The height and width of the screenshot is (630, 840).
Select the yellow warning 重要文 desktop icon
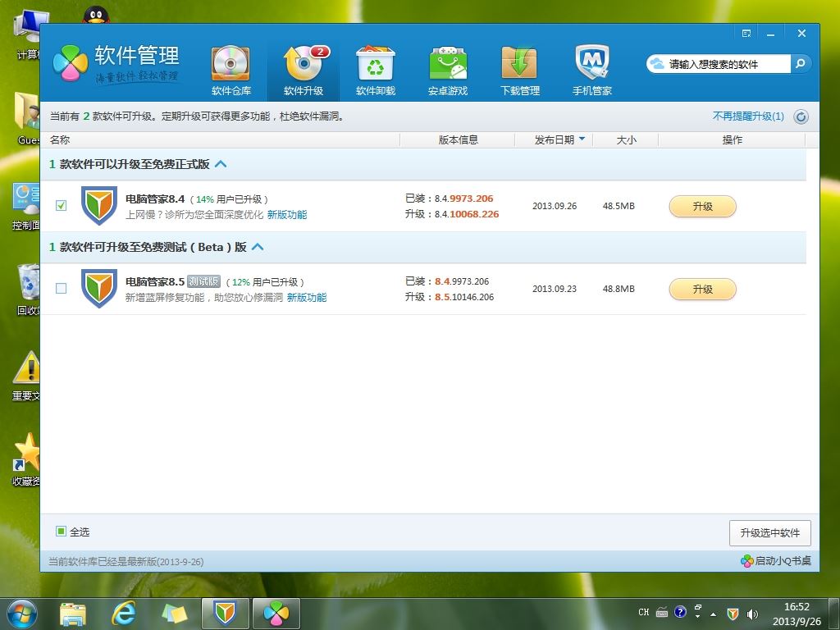27,376
